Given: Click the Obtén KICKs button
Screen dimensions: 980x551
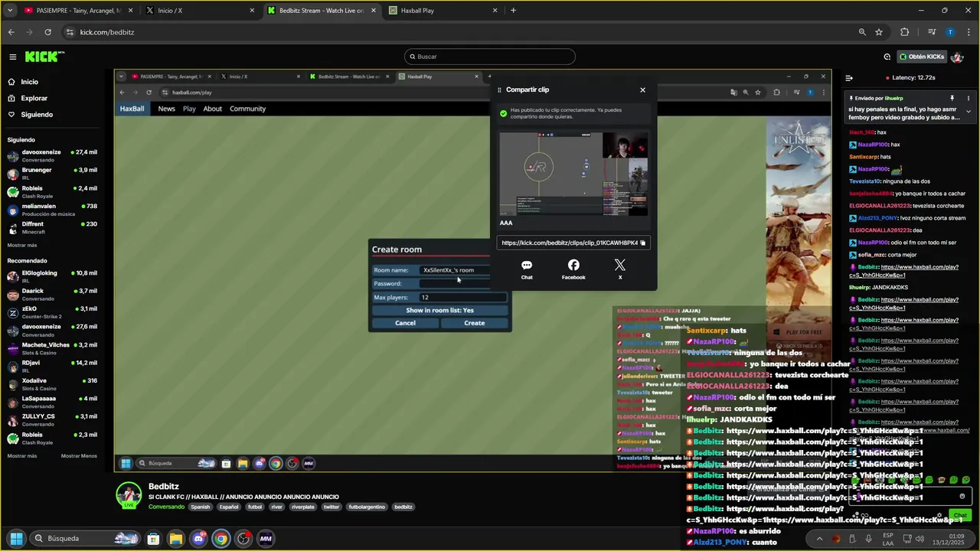Looking at the screenshot, I should [922, 57].
